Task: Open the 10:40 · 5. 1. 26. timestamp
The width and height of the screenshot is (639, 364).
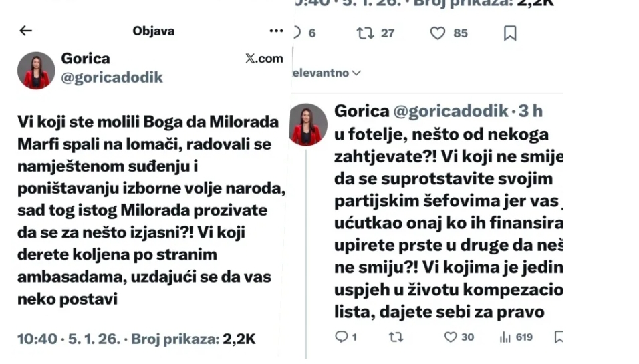Action: (x=70, y=339)
